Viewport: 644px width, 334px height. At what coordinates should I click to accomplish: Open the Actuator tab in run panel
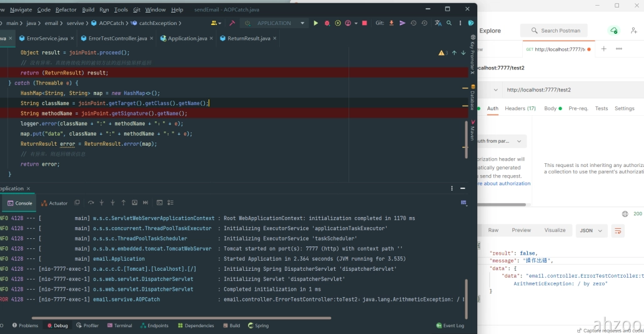coord(54,203)
